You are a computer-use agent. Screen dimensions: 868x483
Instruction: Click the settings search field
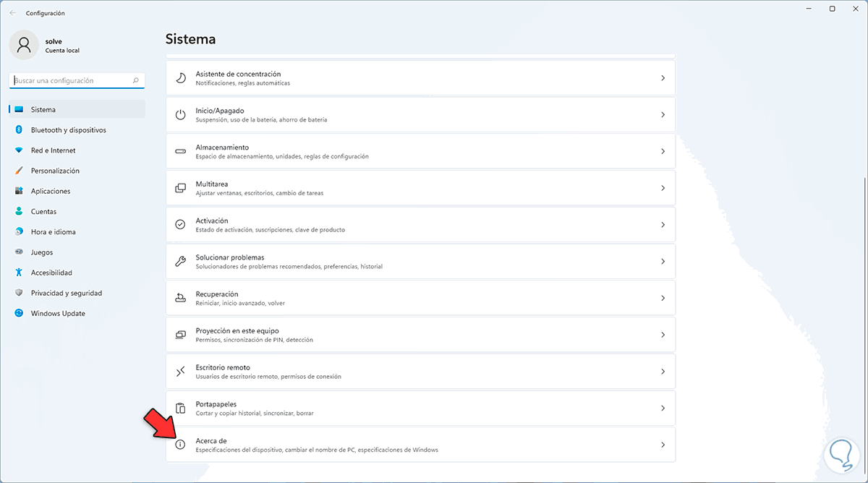72,81
